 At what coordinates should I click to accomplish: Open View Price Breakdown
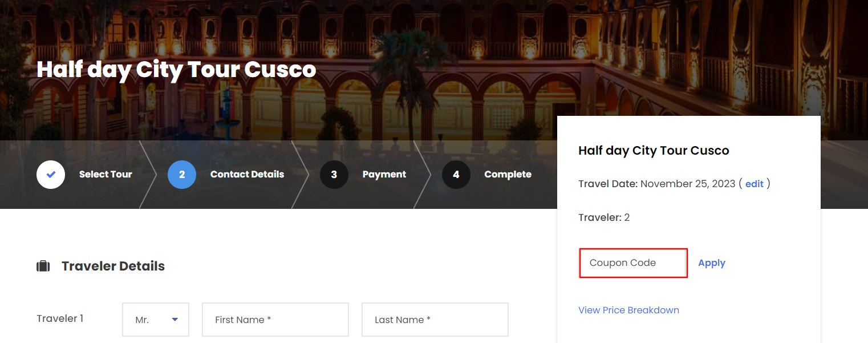pyautogui.click(x=628, y=310)
